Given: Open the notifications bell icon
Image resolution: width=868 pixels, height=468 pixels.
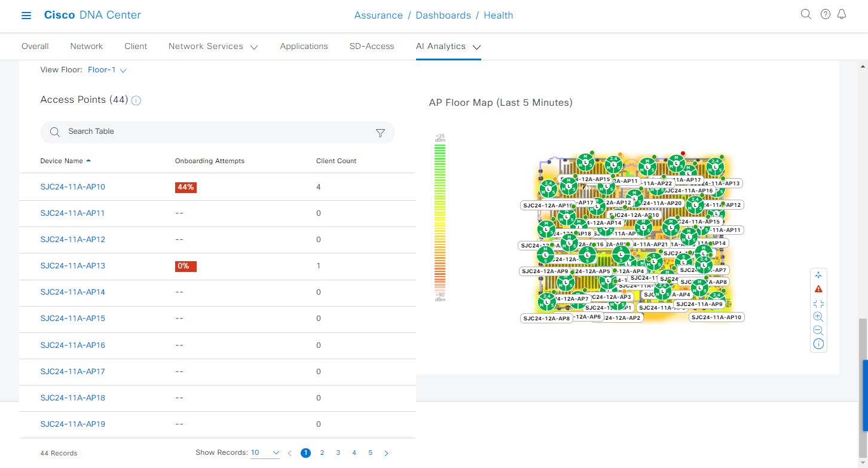Looking at the screenshot, I should (842, 14).
